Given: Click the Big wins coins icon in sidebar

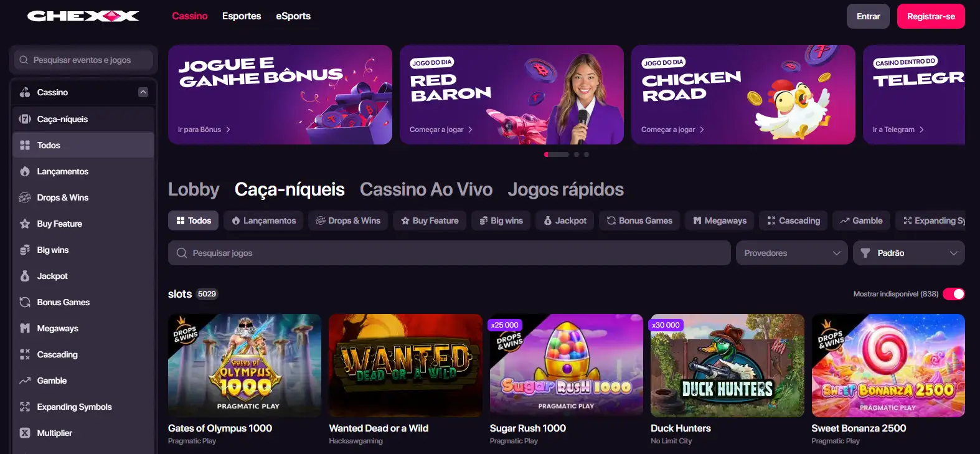Looking at the screenshot, I should [25, 250].
